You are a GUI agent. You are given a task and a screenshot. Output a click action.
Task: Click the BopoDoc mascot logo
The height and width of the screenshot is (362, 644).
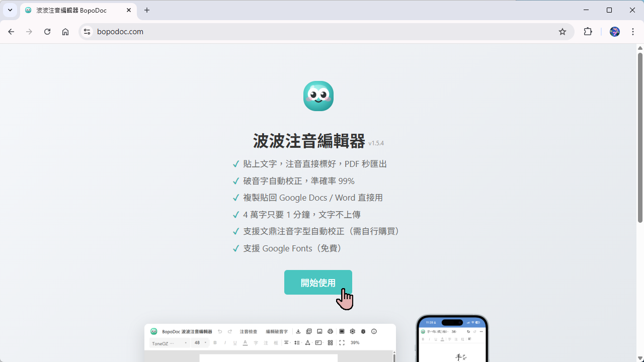(x=318, y=96)
